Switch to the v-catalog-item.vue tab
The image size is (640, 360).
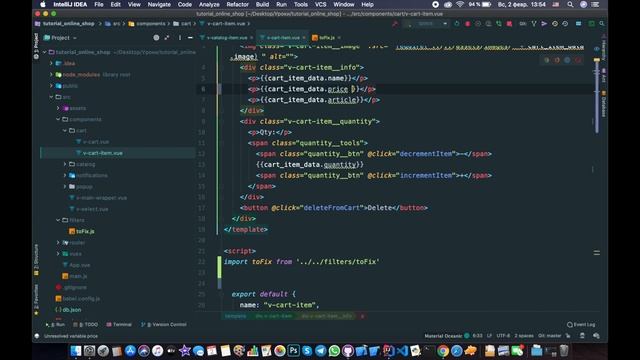(226, 38)
